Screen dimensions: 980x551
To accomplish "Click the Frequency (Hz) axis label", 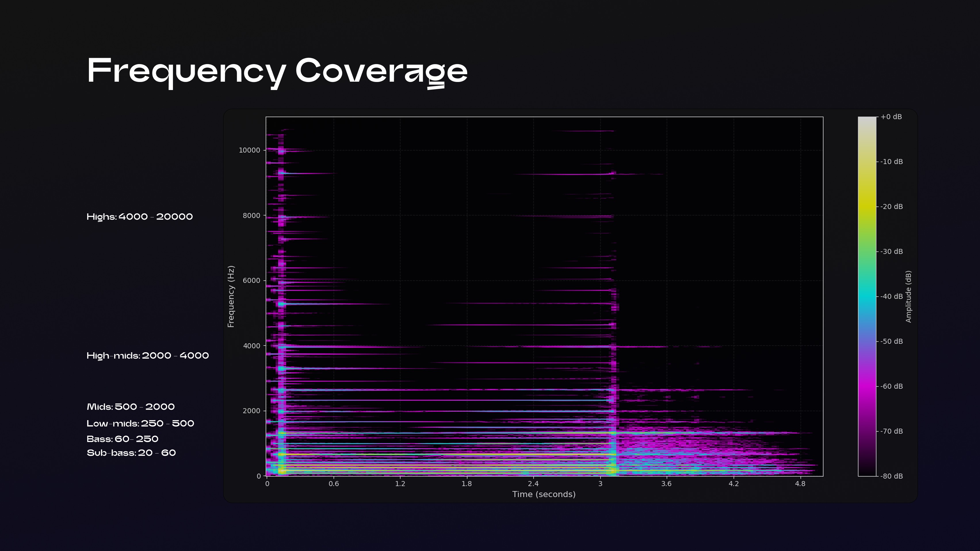I will [x=231, y=296].
